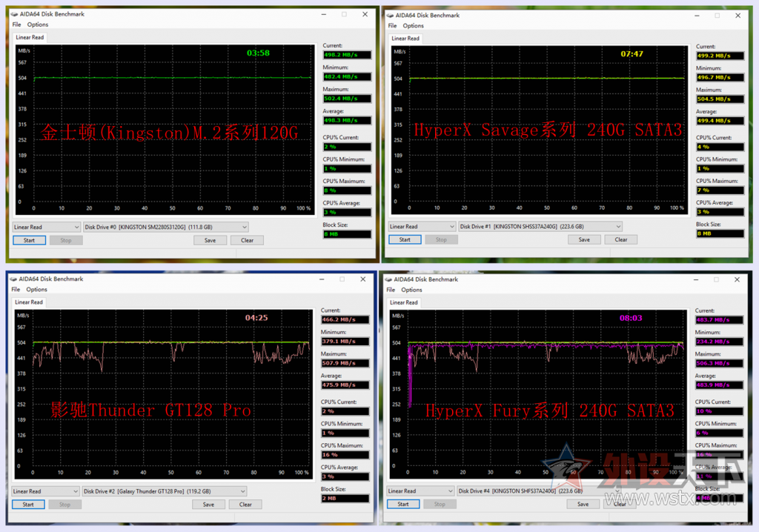Open File menu in Galaxy Thunder window
Screen dimensions: 759x532
point(16,290)
